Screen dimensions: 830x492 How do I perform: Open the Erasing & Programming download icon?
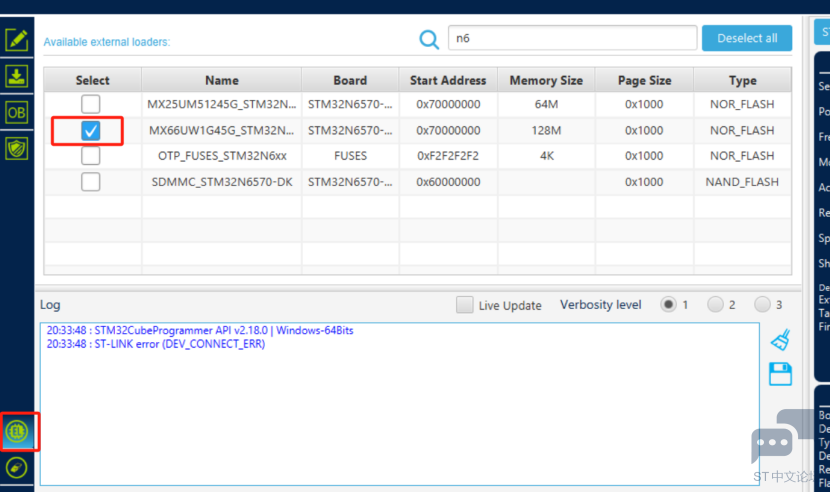[x=16, y=76]
